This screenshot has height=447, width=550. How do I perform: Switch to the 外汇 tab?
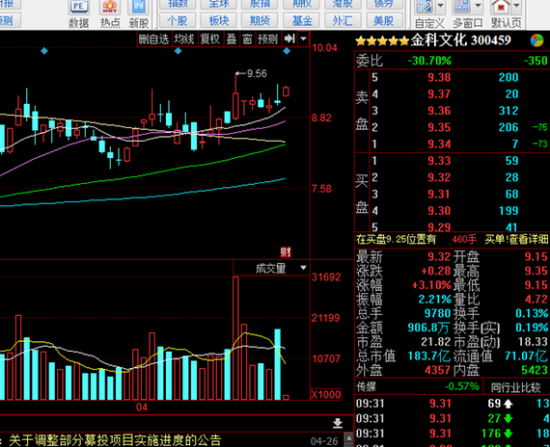click(343, 21)
